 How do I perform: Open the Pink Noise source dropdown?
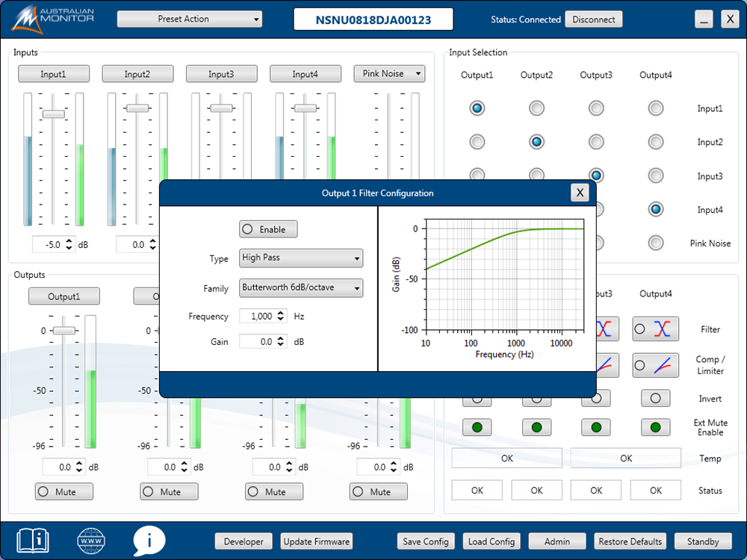click(x=389, y=73)
